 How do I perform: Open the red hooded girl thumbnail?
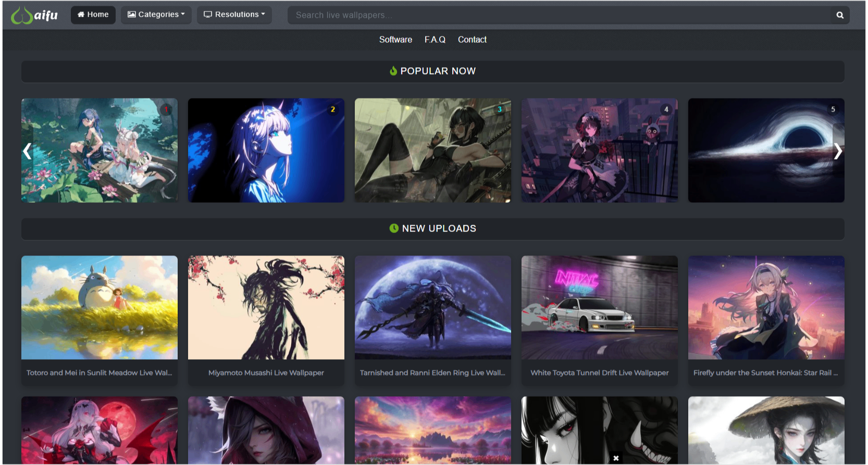pos(266,430)
